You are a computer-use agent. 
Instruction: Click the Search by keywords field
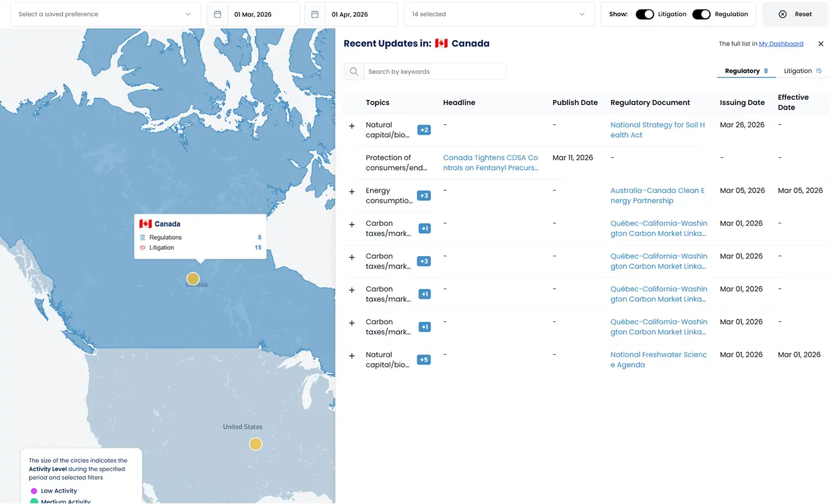(435, 71)
